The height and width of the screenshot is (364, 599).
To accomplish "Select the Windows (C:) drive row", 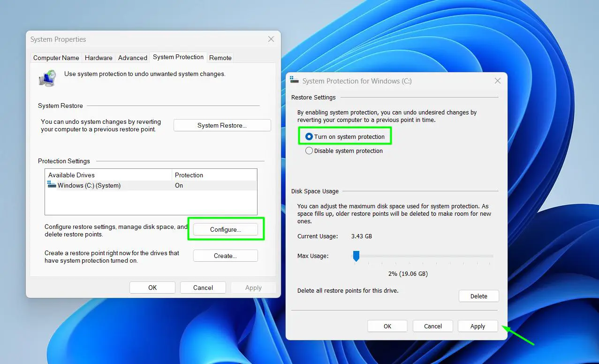I will (x=108, y=185).
